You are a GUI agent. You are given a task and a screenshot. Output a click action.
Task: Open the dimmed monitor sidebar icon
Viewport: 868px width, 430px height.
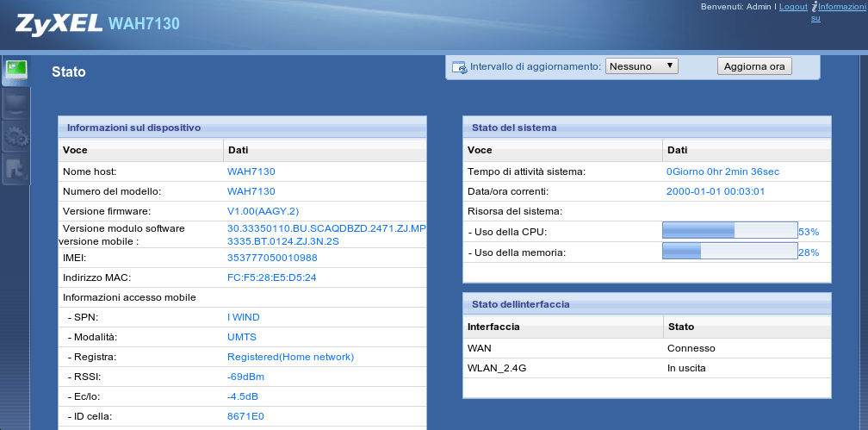[16, 104]
